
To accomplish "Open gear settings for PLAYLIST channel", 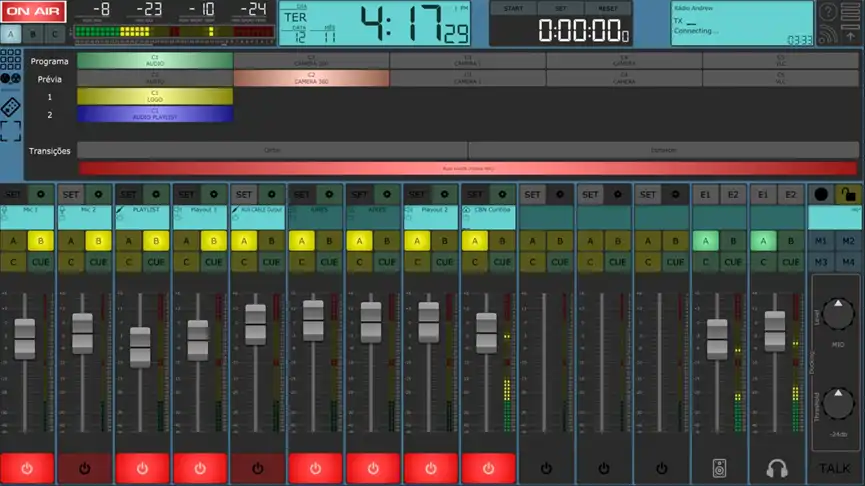I will point(156,194).
